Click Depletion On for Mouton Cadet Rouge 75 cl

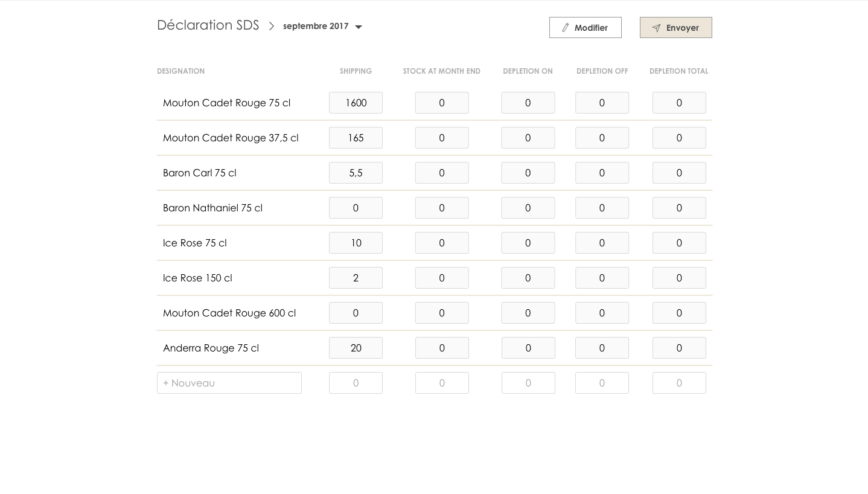coord(528,103)
